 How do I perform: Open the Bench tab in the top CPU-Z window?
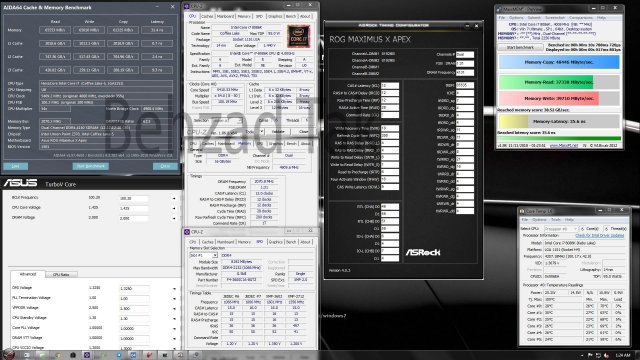pyautogui.click(x=291, y=16)
